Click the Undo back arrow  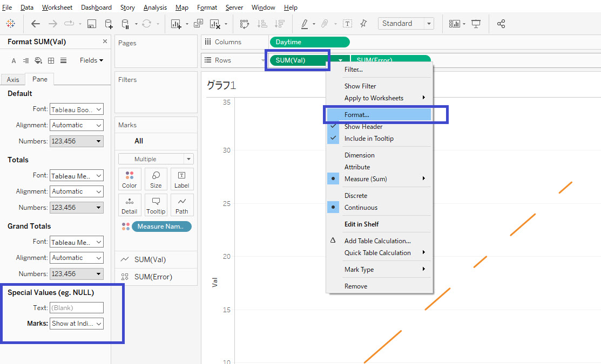pyautogui.click(x=36, y=24)
